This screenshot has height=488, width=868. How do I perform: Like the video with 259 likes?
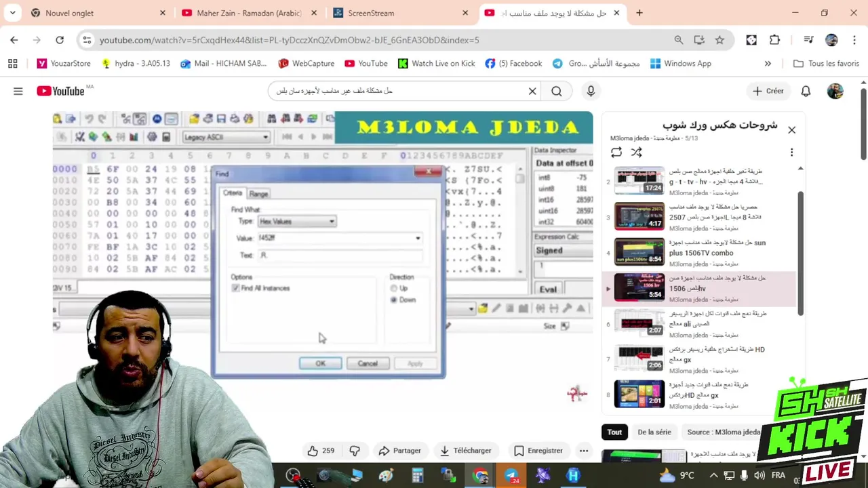click(x=321, y=451)
